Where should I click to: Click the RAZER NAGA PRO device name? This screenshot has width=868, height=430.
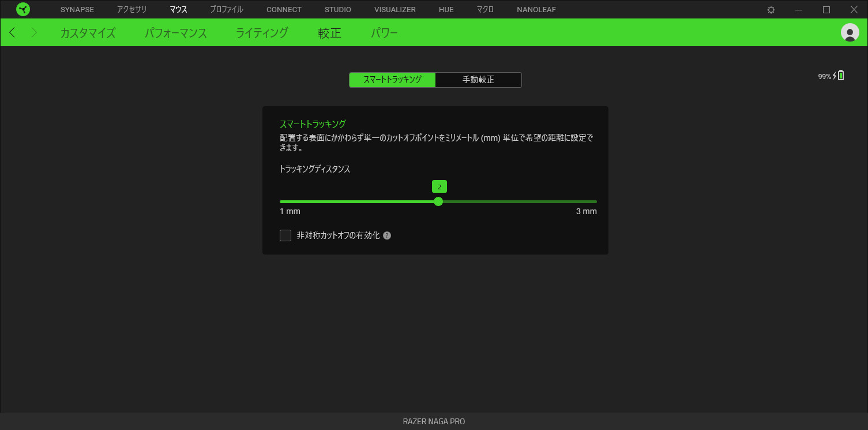[x=434, y=421]
